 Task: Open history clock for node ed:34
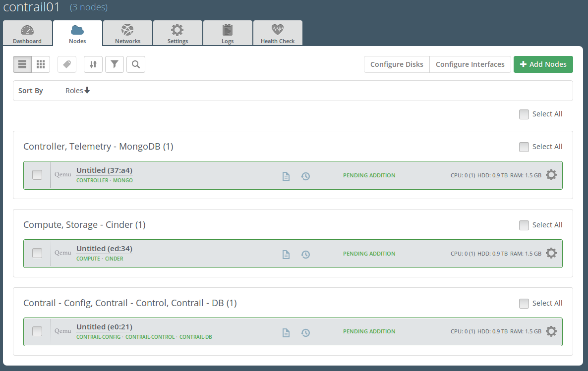(305, 255)
